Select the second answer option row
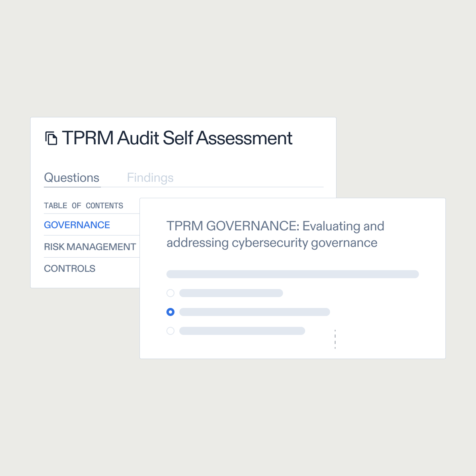The height and width of the screenshot is (476, 476). pos(249,312)
